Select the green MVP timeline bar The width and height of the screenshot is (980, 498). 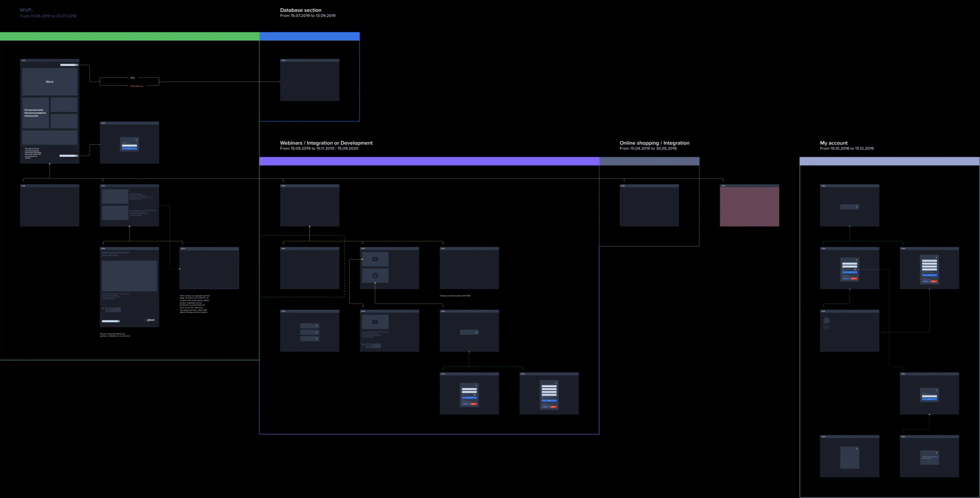pos(129,36)
